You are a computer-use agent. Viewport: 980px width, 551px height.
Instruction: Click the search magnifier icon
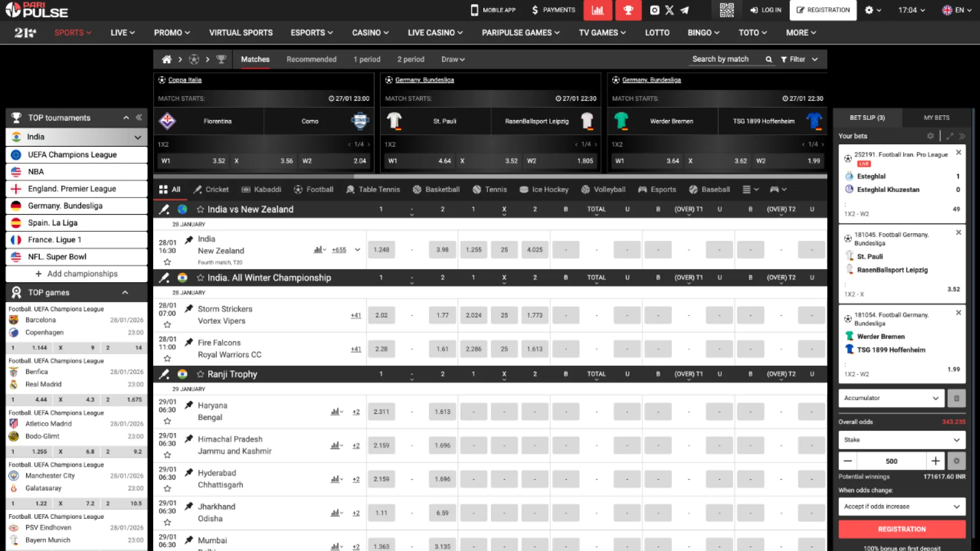point(769,59)
